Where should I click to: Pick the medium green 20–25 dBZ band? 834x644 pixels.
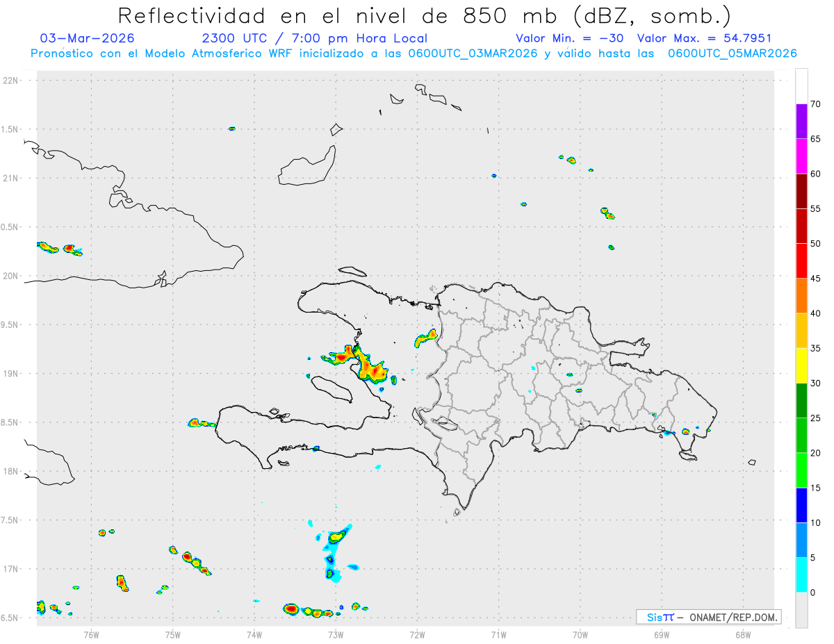click(x=801, y=436)
